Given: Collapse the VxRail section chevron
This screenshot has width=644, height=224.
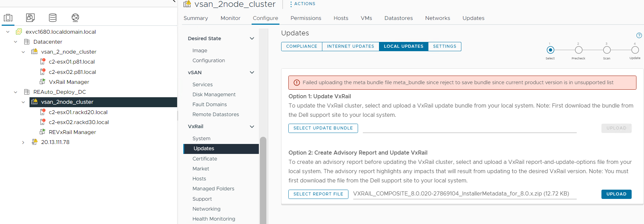Looking at the screenshot, I should pos(252,126).
